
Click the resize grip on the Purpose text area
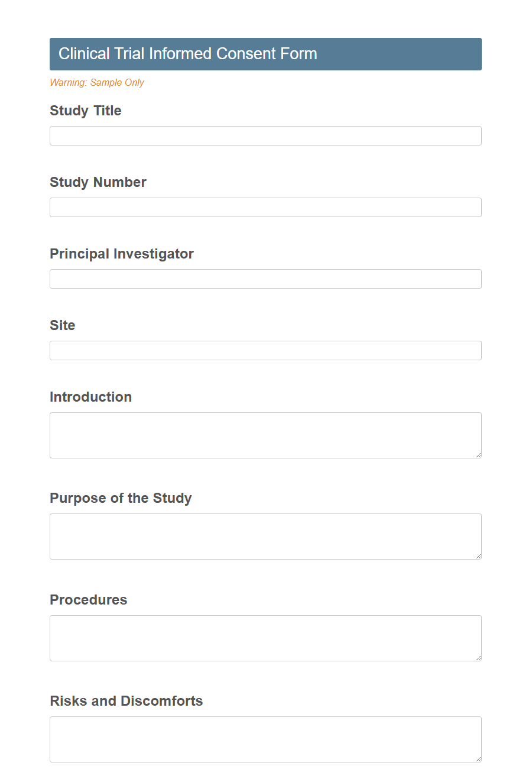click(478, 555)
